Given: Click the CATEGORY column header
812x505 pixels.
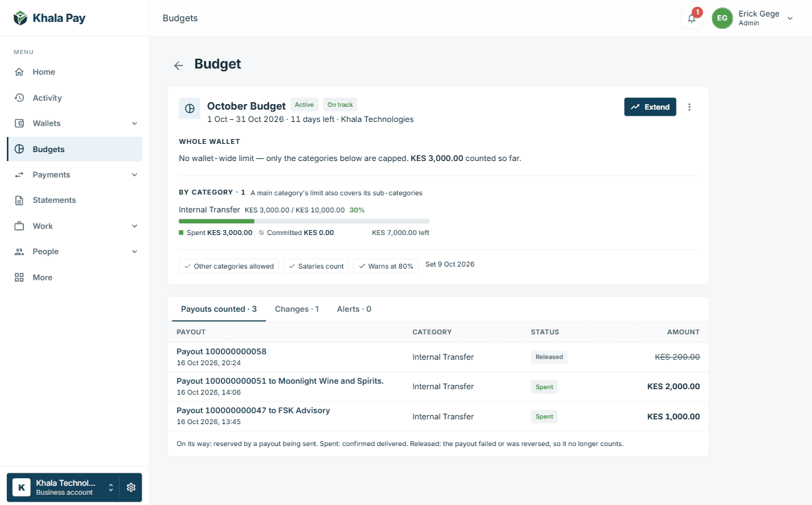Looking at the screenshot, I should pos(432,332).
